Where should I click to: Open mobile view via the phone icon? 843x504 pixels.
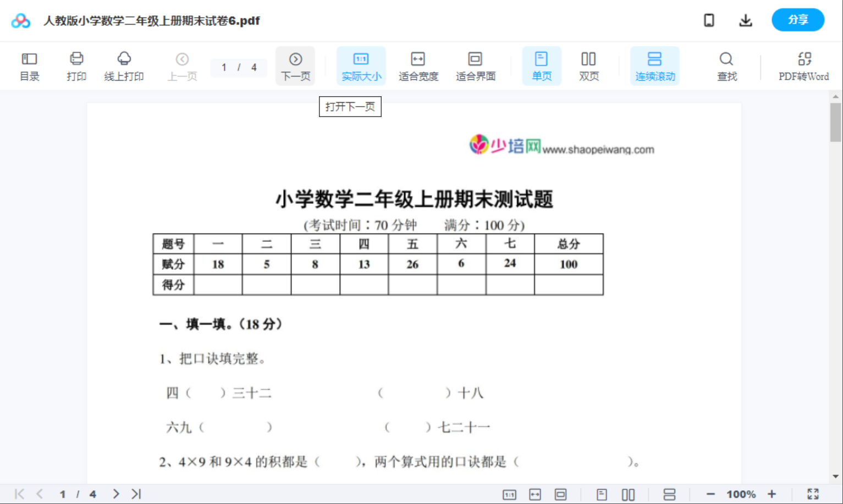pos(709,20)
